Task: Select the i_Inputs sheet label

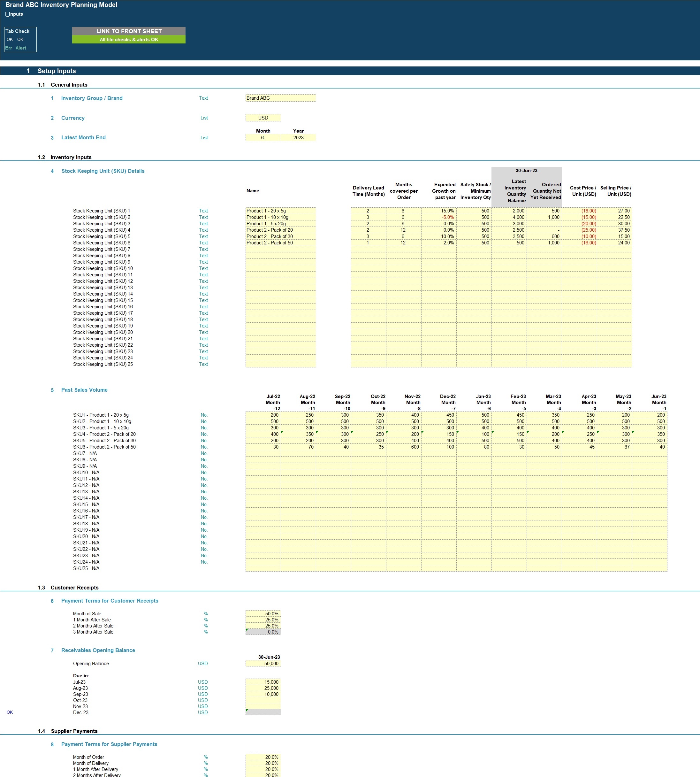Action: pyautogui.click(x=14, y=13)
